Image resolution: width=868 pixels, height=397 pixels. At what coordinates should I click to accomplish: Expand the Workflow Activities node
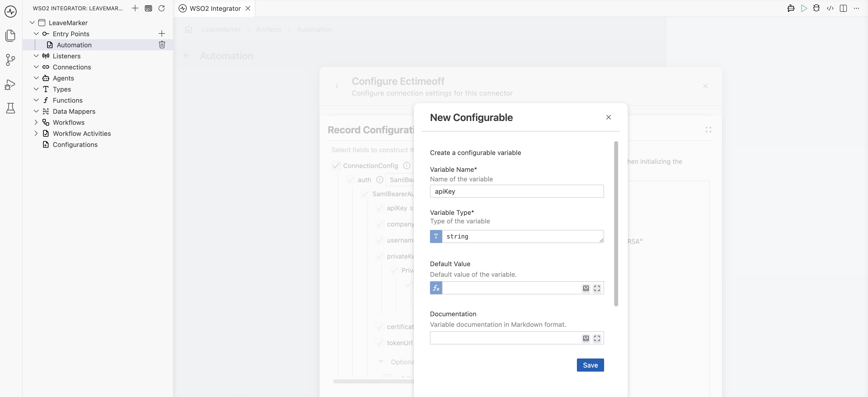click(36, 133)
